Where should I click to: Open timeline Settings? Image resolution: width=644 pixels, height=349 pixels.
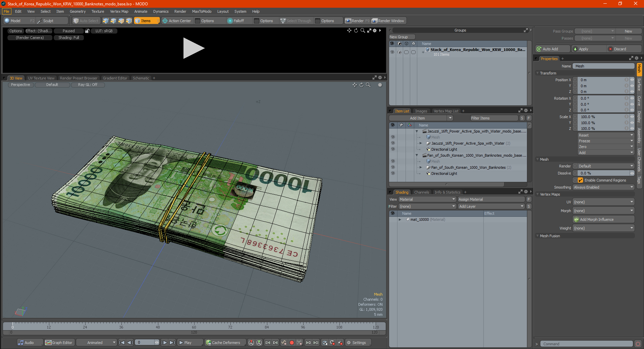[358, 343]
